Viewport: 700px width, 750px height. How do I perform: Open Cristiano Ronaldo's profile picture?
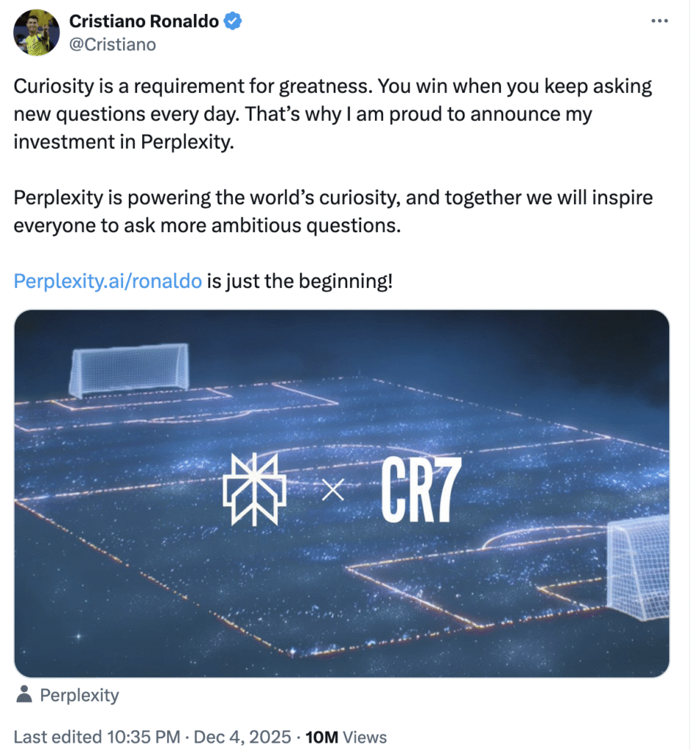36,32
